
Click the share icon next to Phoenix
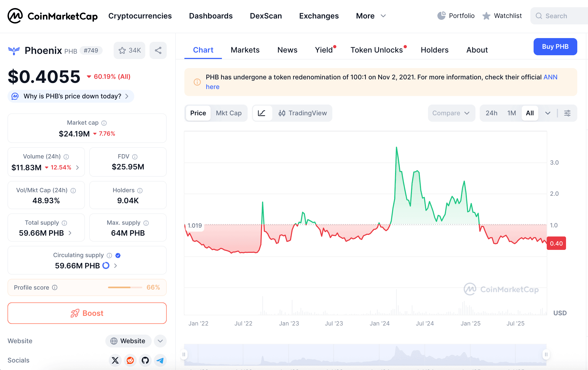tap(158, 50)
